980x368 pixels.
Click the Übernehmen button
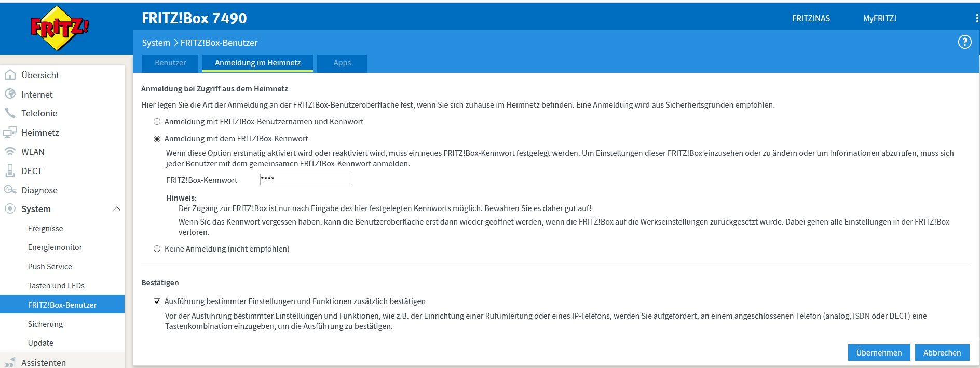click(x=879, y=352)
